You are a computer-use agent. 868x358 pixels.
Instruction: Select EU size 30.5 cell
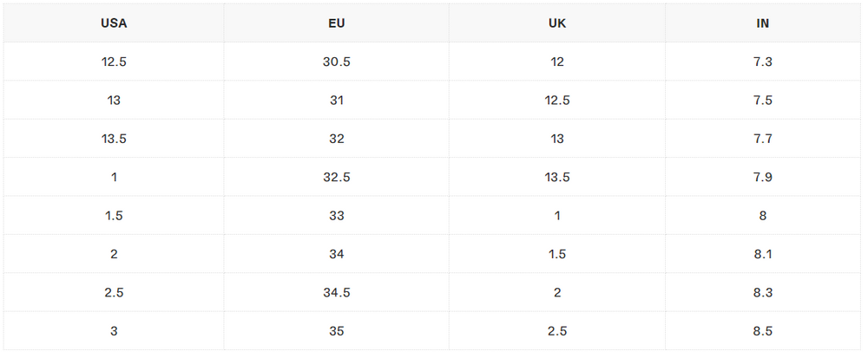(x=337, y=62)
